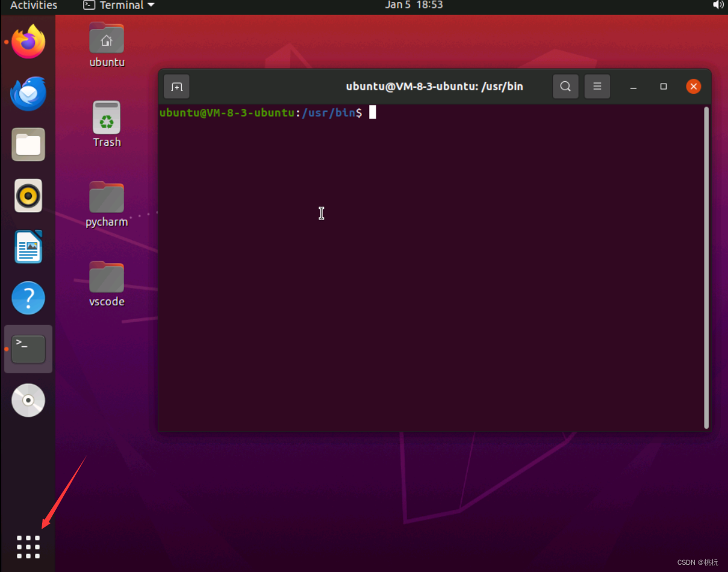Open the Trash from the desktop
The height and width of the screenshot is (572, 728).
tap(106, 117)
